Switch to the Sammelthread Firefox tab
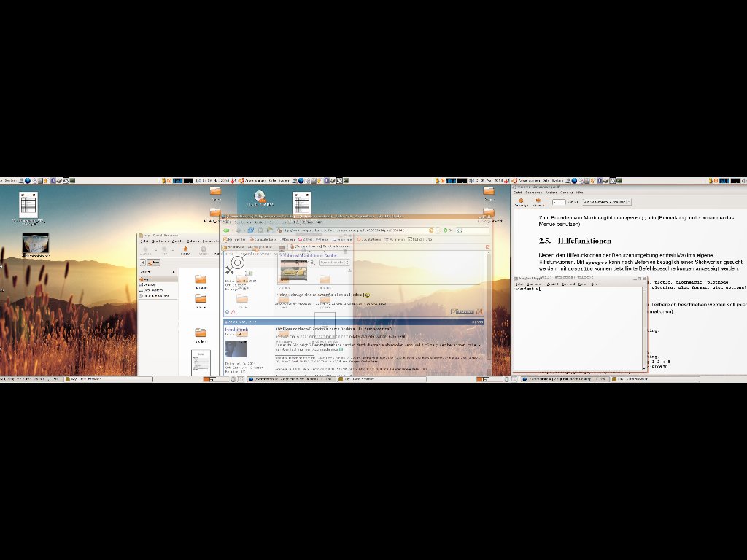Image resolution: width=747 pixels, height=560 pixels. (321, 246)
